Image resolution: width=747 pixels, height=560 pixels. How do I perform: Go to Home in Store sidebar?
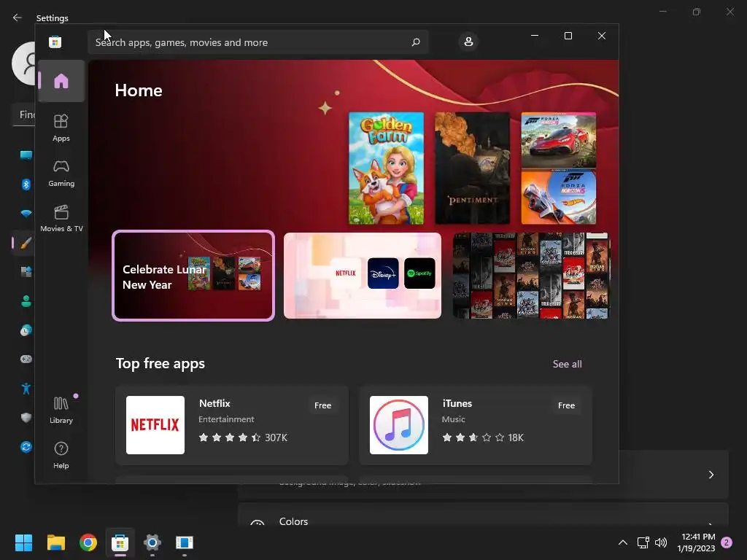61,81
